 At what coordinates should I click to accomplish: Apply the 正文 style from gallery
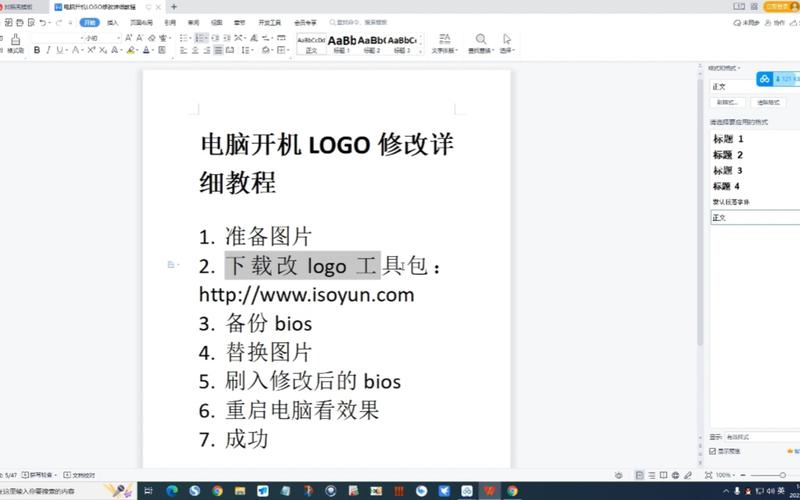coord(311,44)
